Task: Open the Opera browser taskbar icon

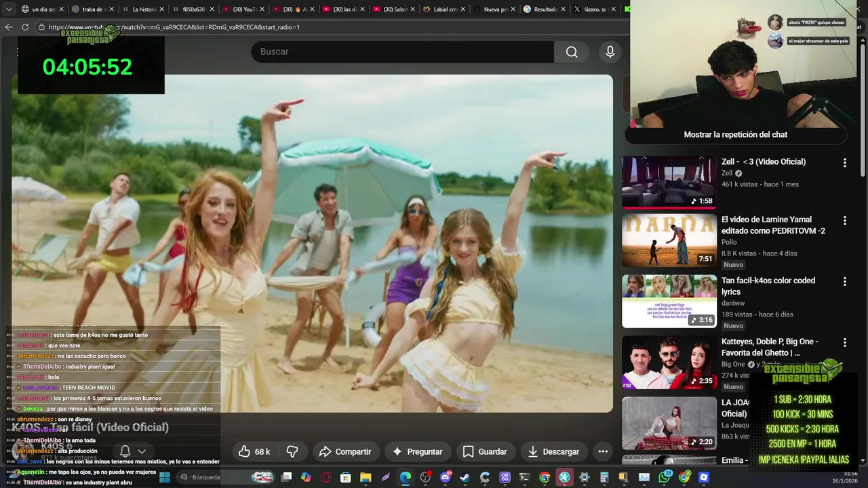Action: [x=325, y=477]
